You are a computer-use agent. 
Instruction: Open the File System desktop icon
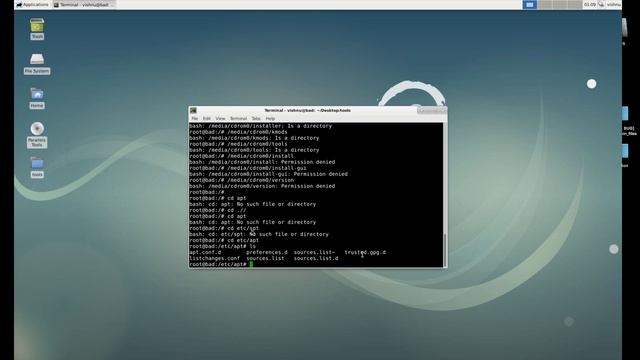[37, 64]
